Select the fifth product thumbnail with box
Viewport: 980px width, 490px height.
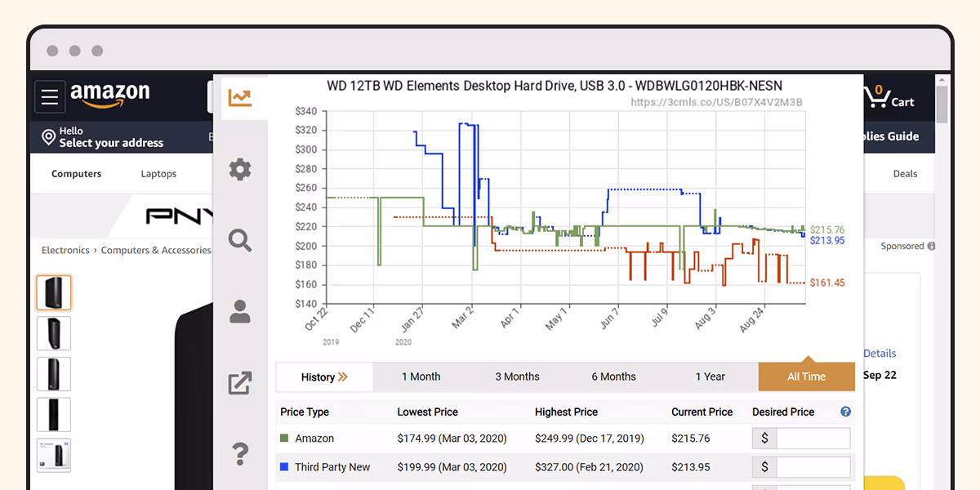tap(54, 456)
